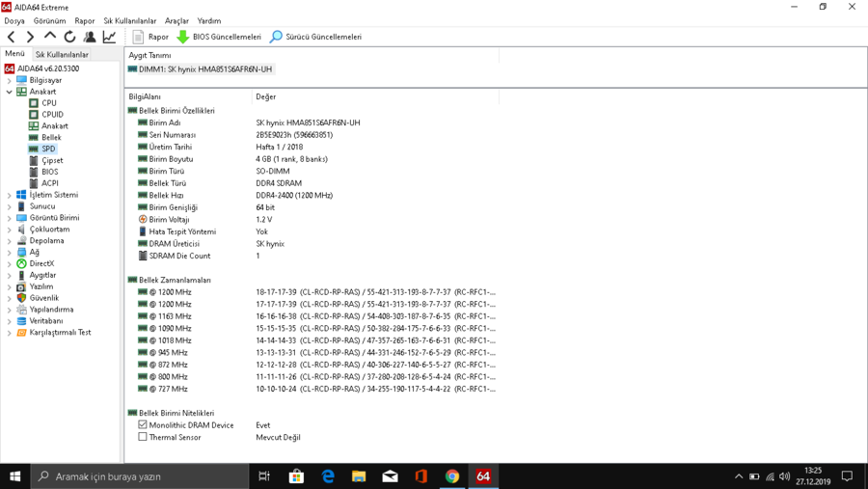Expand the Çokluortam node
Viewport: 868px width, 489px height.
(9, 230)
